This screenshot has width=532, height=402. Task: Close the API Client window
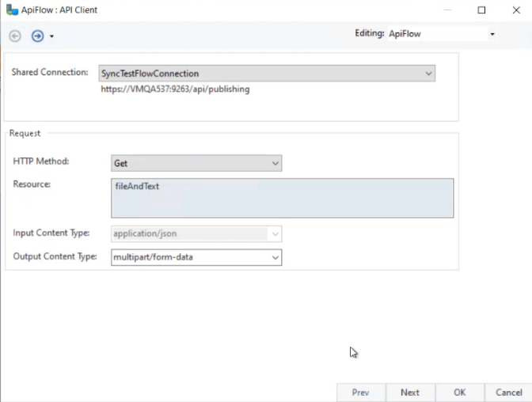point(516,10)
